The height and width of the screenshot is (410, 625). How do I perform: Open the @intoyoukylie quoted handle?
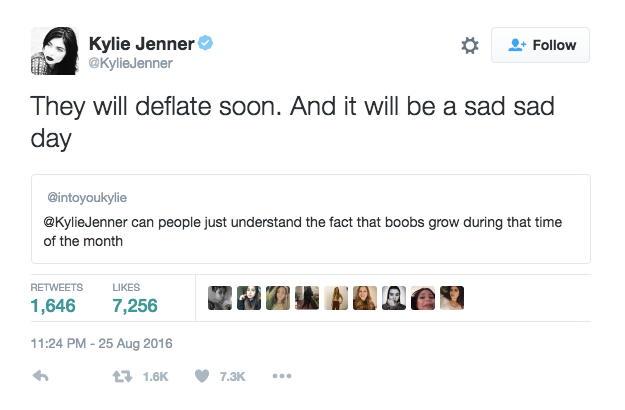point(87,197)
